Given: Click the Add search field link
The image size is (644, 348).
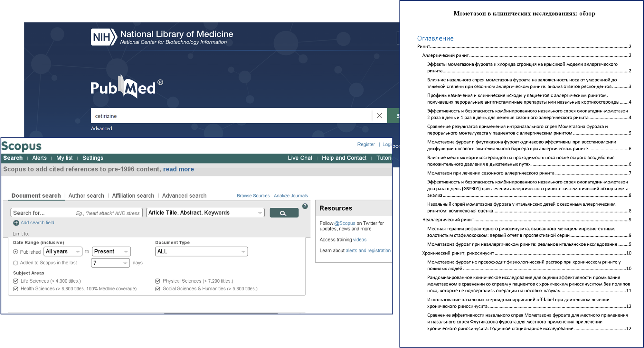Looking at the screenshot, I should (37, 223).
